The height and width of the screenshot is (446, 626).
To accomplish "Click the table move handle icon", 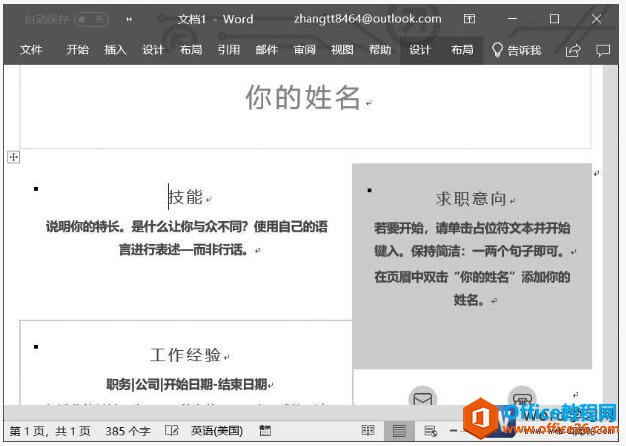I will 13,157.
